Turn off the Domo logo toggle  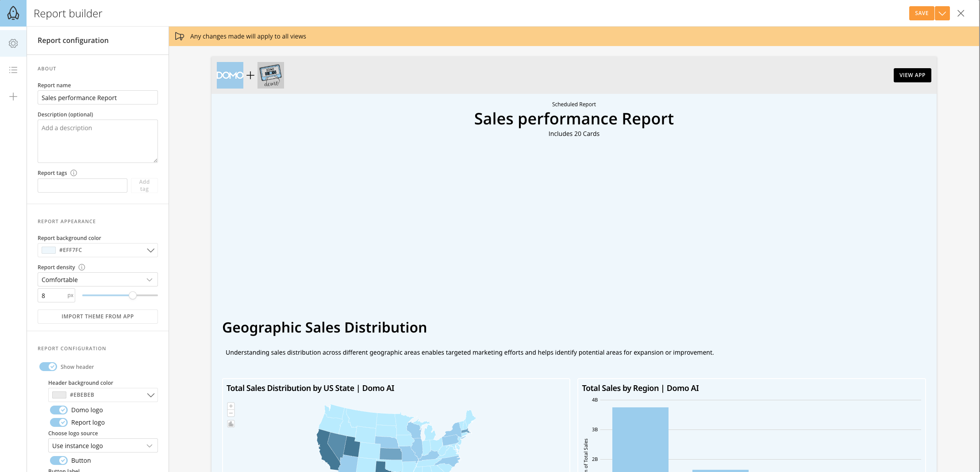pyautogui.click(x=58, y=410)
